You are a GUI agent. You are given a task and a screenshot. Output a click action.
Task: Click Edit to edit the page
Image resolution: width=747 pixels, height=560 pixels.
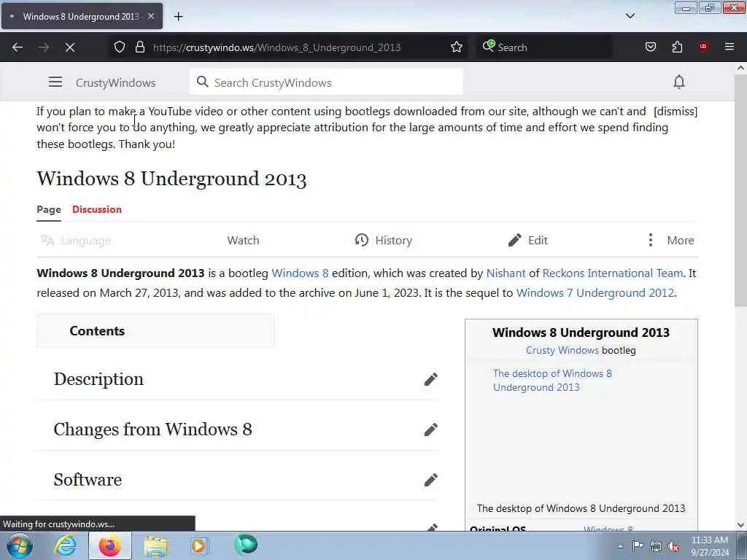coord(528,241)
